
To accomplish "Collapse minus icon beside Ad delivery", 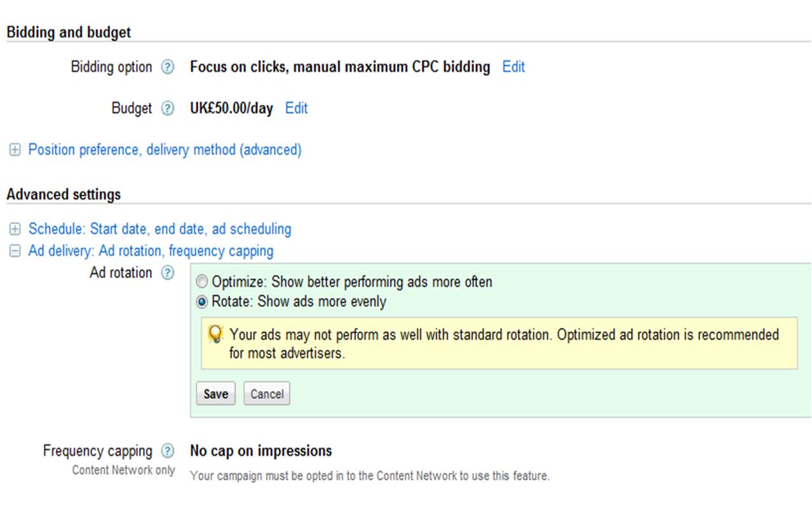I will coord(15,251).
